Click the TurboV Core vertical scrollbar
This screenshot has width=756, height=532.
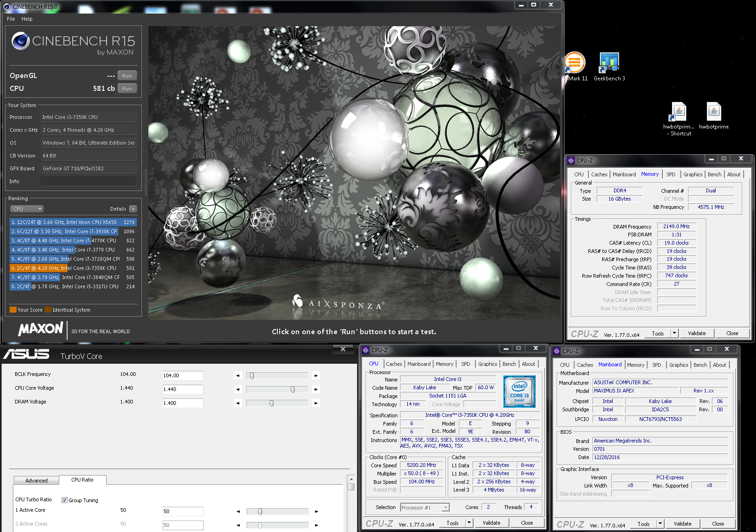pos(351,504)
